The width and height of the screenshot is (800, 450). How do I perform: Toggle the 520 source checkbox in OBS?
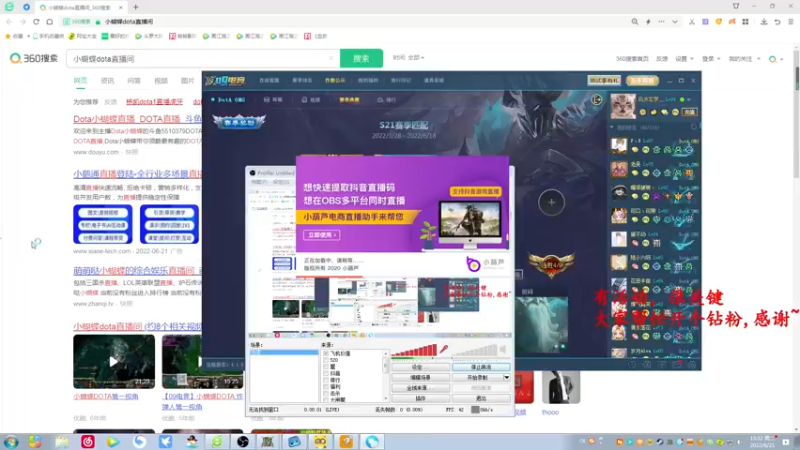[326, 360]
